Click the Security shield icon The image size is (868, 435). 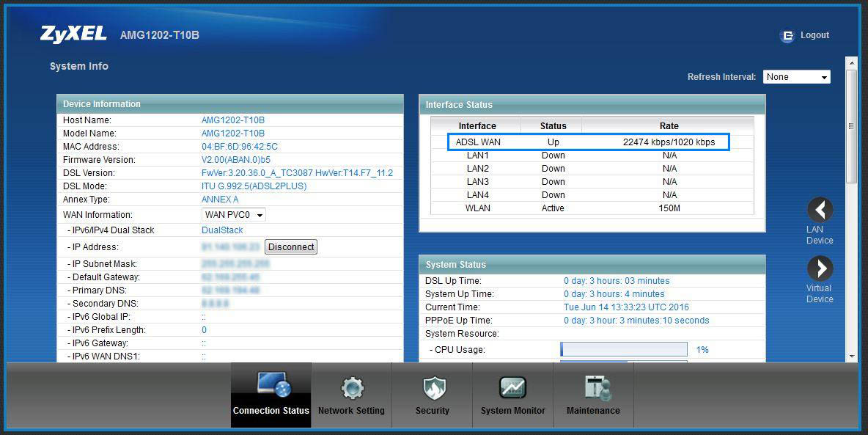coord(434,388)
